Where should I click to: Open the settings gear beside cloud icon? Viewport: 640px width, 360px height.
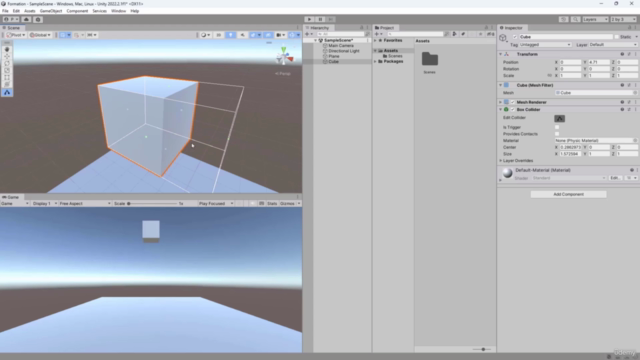(x=38, y=19)
